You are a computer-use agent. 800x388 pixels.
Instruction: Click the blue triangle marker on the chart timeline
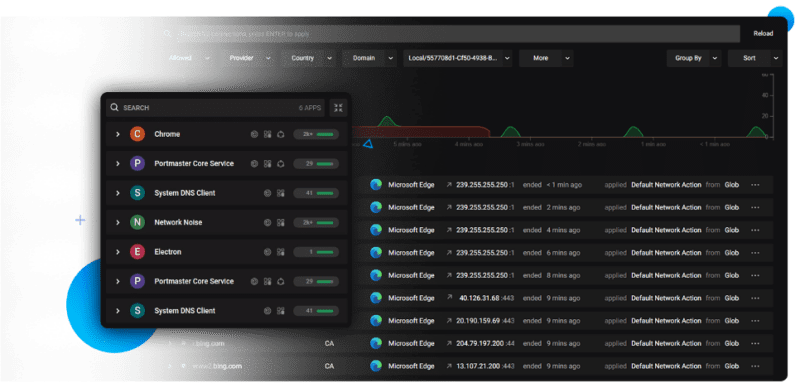pos(368,144)
